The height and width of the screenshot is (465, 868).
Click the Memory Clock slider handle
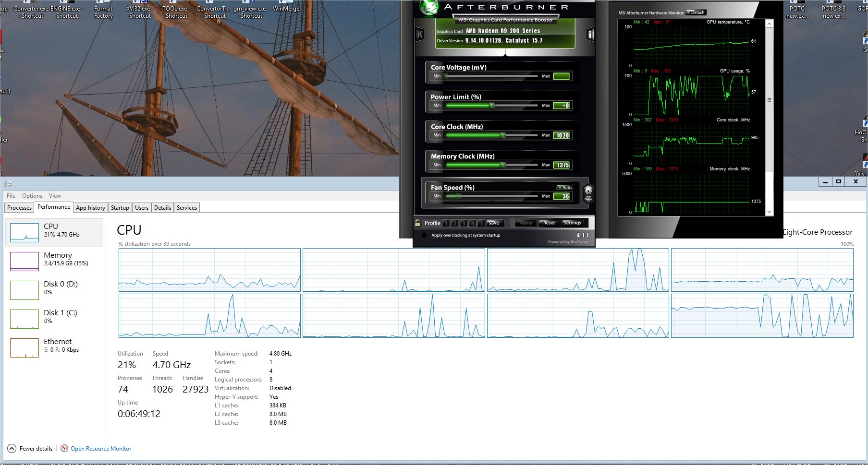503,165
